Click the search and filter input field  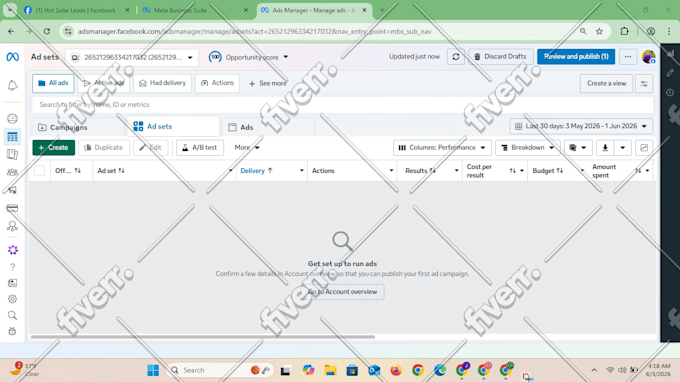pos(343,105)
